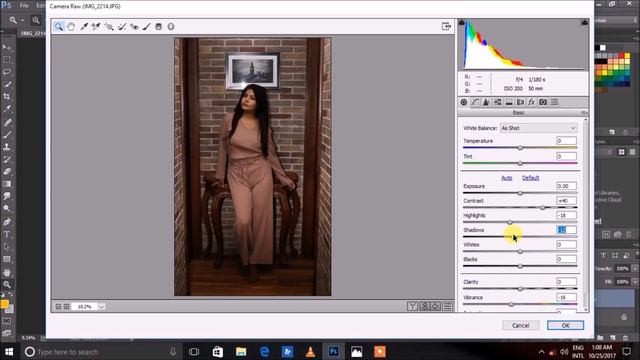
Task: Click the Temperature value field
Action: pos(566,141)
